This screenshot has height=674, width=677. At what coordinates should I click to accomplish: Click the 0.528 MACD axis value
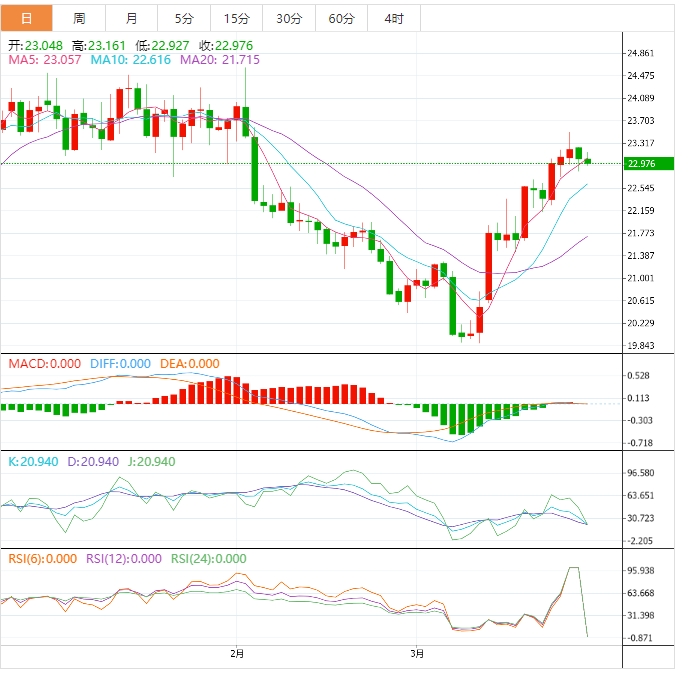pyautogui.click(x=638, y=376)
